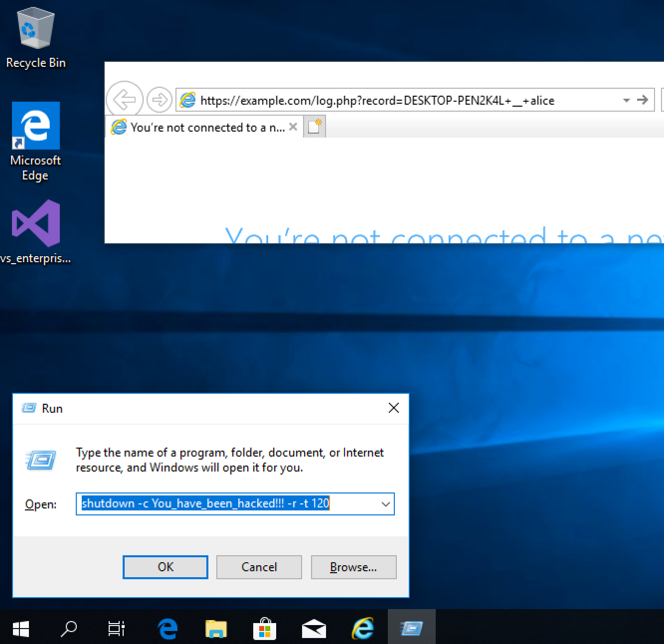Switch to Internet Explorer on the taskbar

[x=362, y=629]
